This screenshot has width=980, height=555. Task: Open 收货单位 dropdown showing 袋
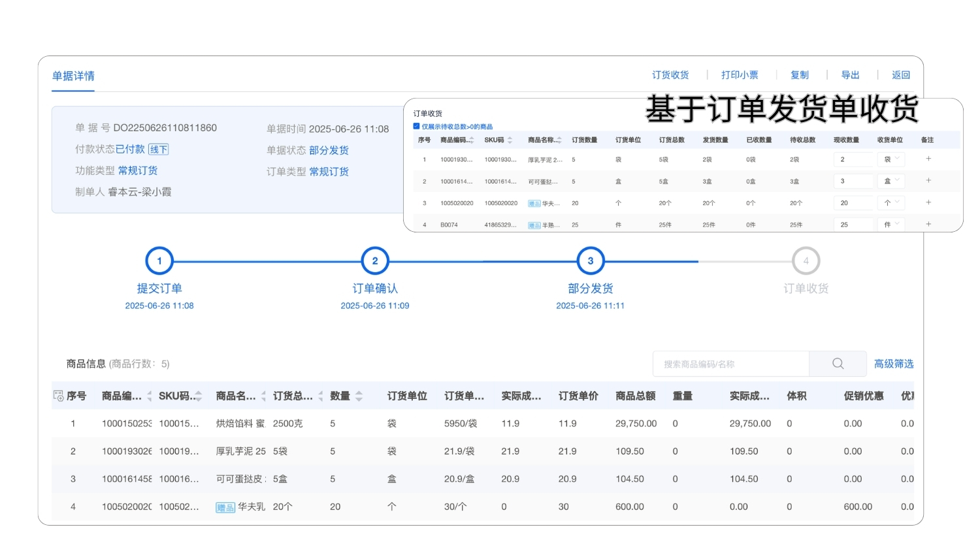pos(891,159)
